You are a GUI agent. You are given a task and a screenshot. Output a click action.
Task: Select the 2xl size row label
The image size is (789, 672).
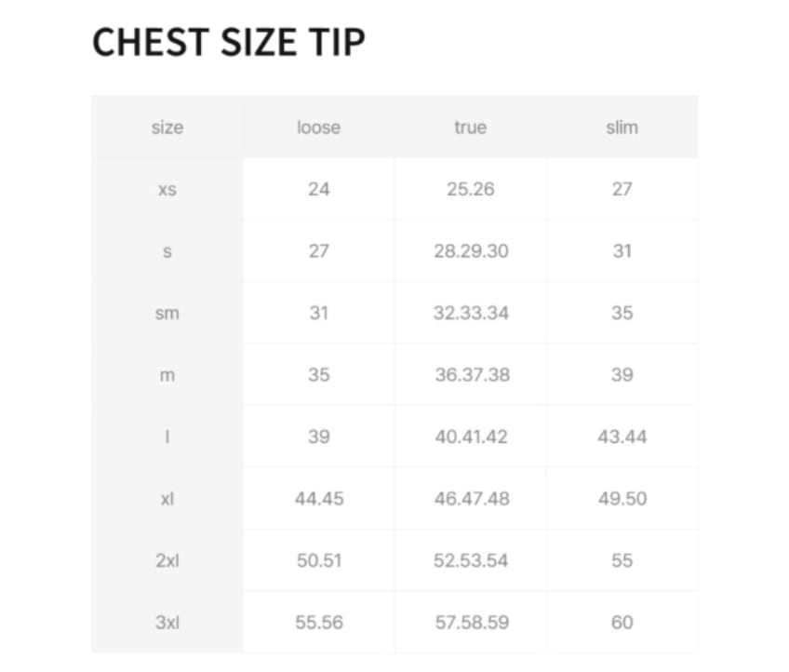pos(167,561)
